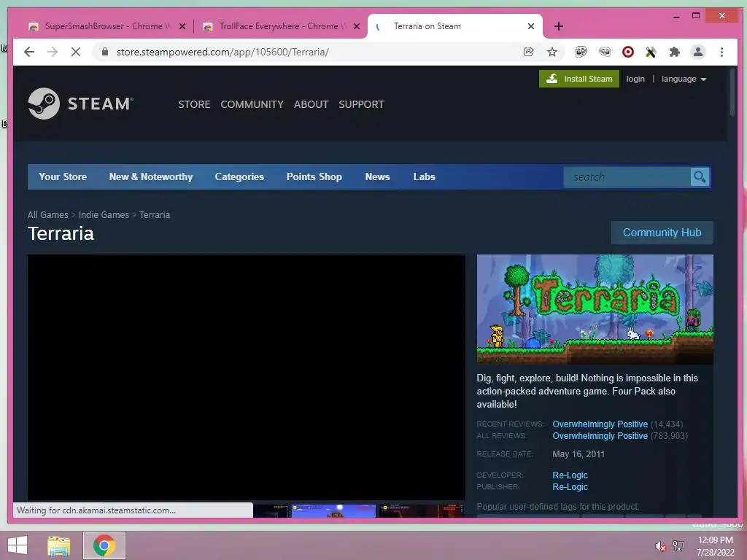Click the share page icon in address bar

coord(528,52)
